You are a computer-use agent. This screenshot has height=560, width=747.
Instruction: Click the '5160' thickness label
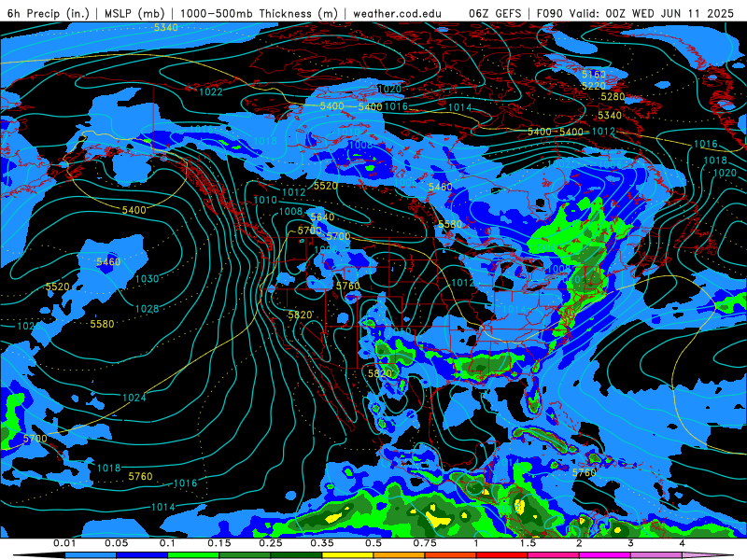(594, 75)
